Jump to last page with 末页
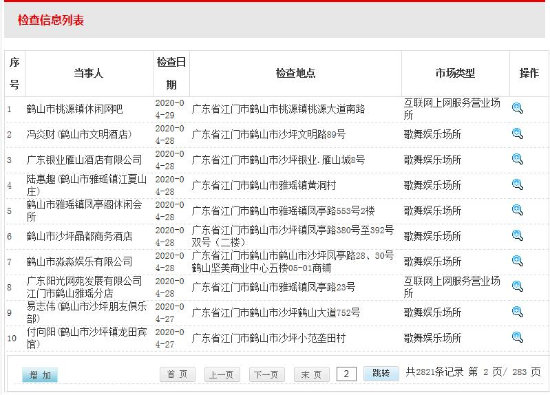This screenshot has height=395, width=550. (311, 374)
